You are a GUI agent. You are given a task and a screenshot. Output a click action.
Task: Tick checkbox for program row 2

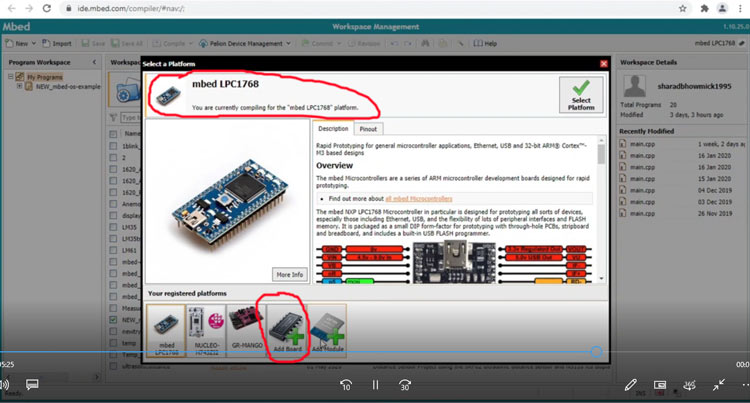(113, 157)
